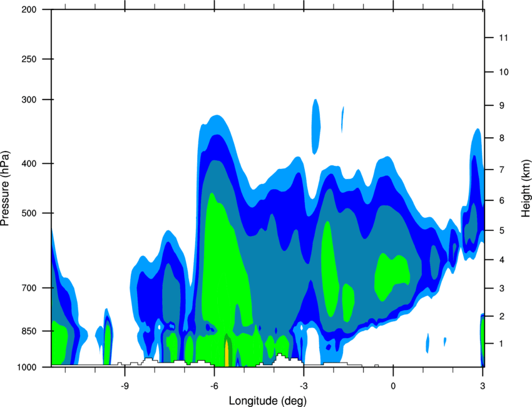
Task: Click the 6 km height label
Action: click(x=502, y=200)
